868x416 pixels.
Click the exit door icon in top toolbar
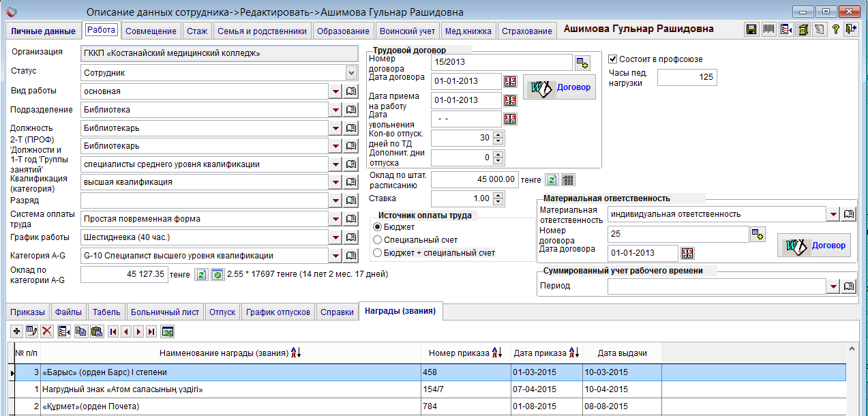pyautogui.click(x=850, y=30)
